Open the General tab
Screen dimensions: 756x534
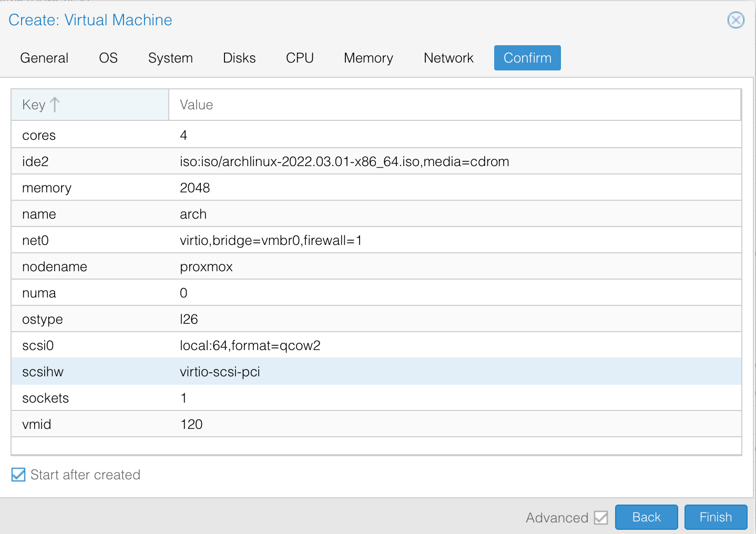click(x=44, y=58)
